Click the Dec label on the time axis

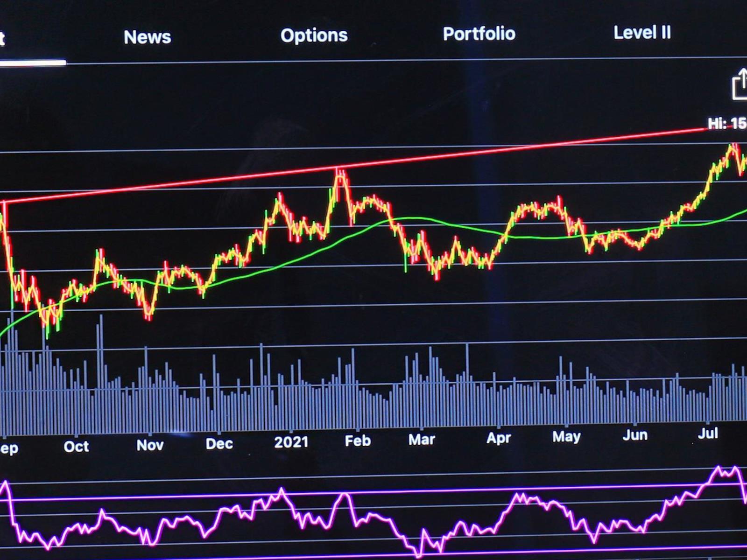(219, 443)
